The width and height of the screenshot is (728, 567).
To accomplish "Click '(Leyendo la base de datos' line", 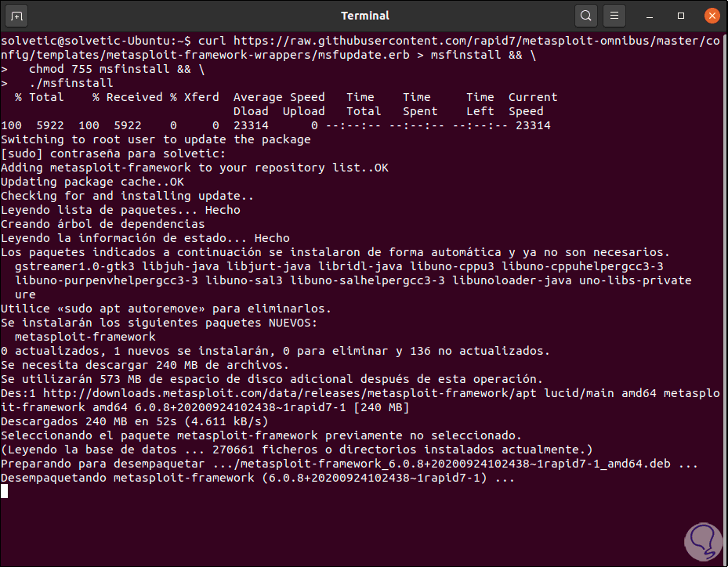I will coord(297,450).
